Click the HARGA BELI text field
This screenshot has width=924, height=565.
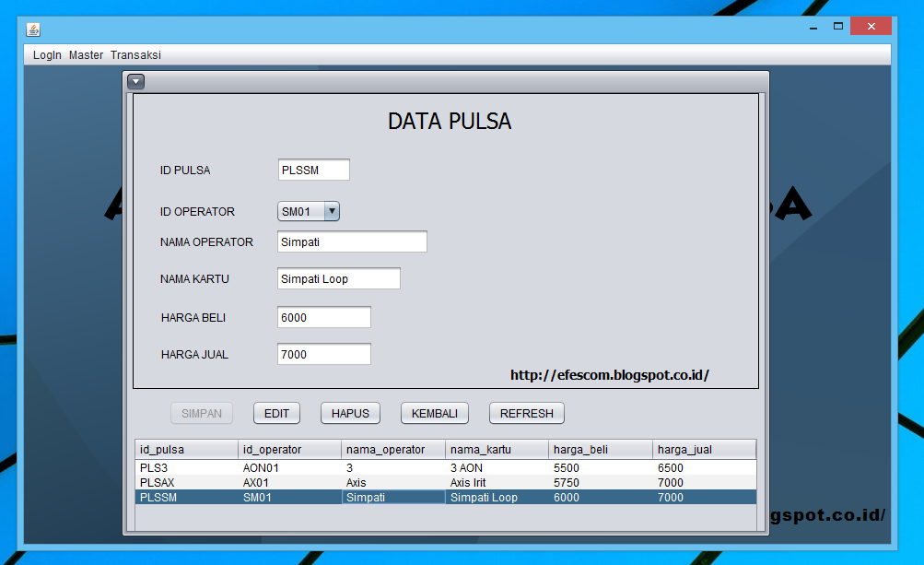click(x=322, y=316)
